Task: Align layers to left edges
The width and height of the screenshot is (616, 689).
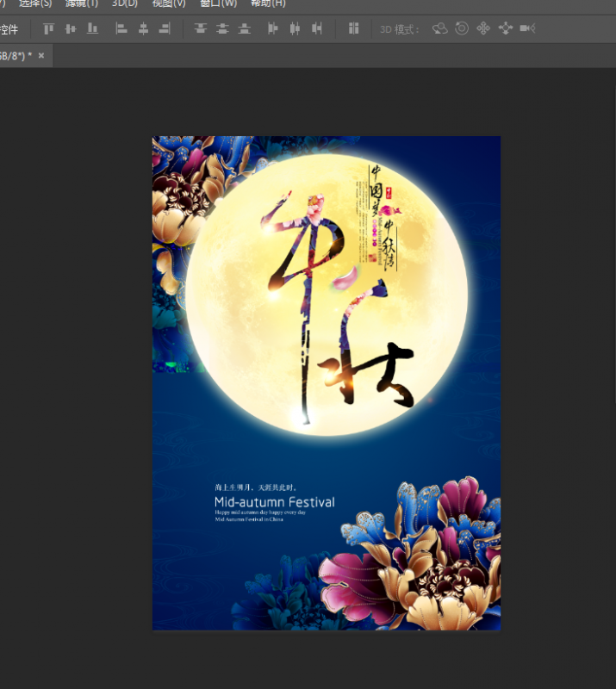Action: 121,29
